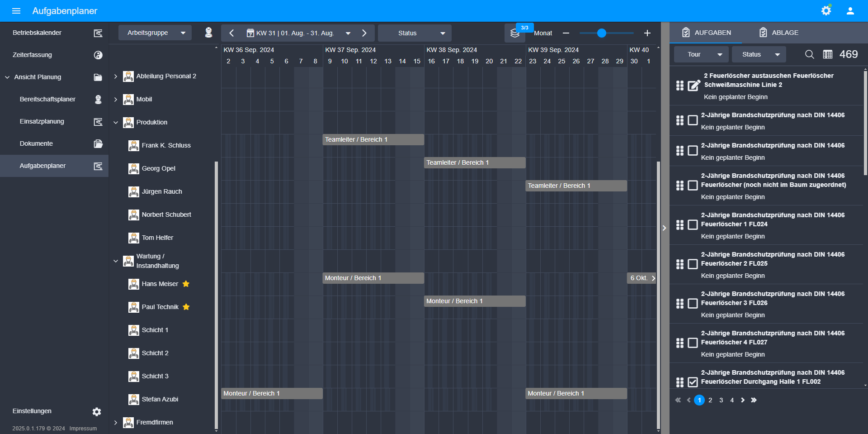Check the Feuerlöscher 1 FL024 checkbox
This screenshot has height=434, width=868.
point(693,225)
